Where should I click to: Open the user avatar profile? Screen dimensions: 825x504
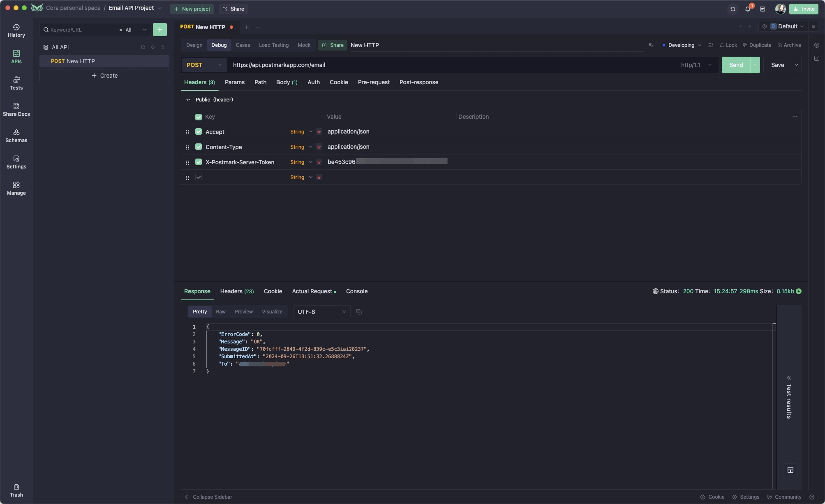[780, 9]
